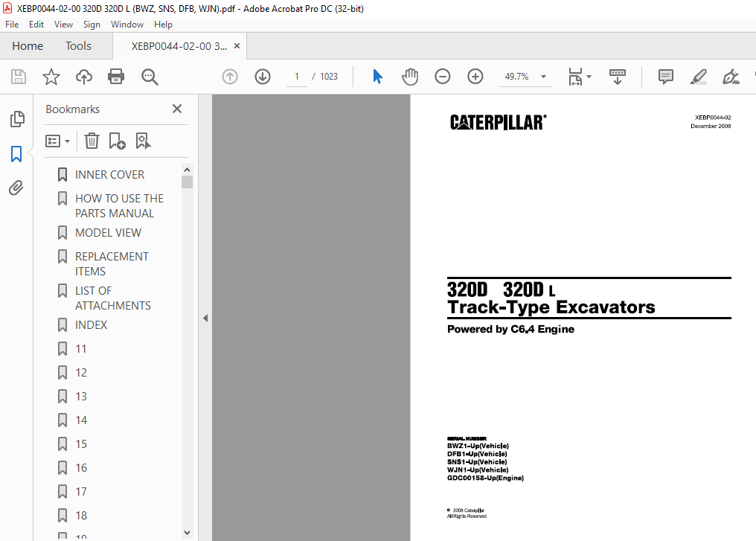Viewport: 756px width, 541px height.
Task: Click the 49.7% zoom value field
Action: [x=517, y=77]
